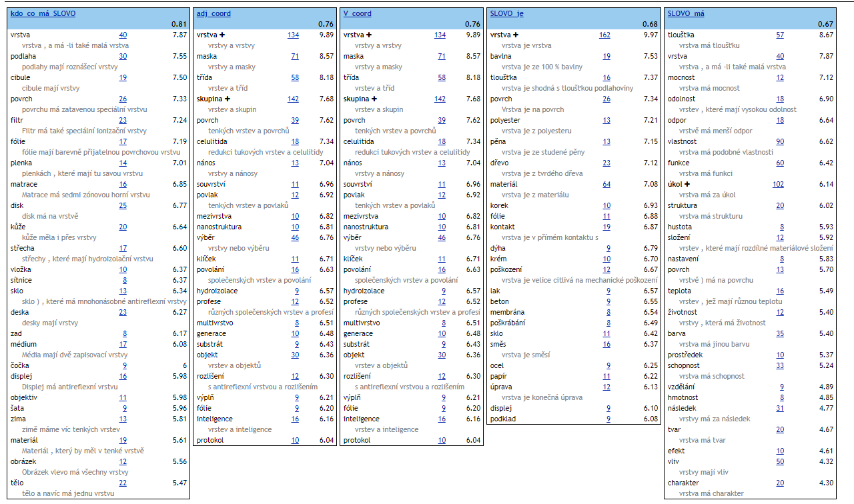Open frequency 58 for třída in adj_coord
Viewport: 854px width, 504px height.
295,77
